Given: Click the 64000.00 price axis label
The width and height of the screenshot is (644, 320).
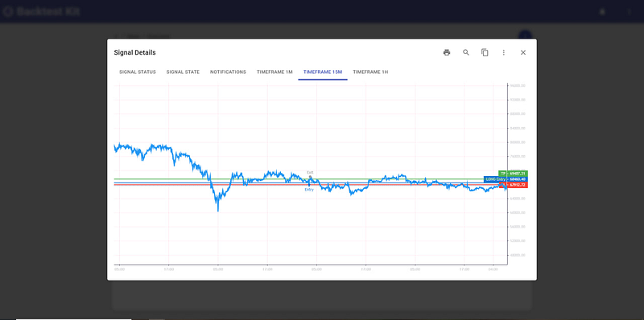Looking at the screenshot, I should pyautogui.click(x=518, y=199).
